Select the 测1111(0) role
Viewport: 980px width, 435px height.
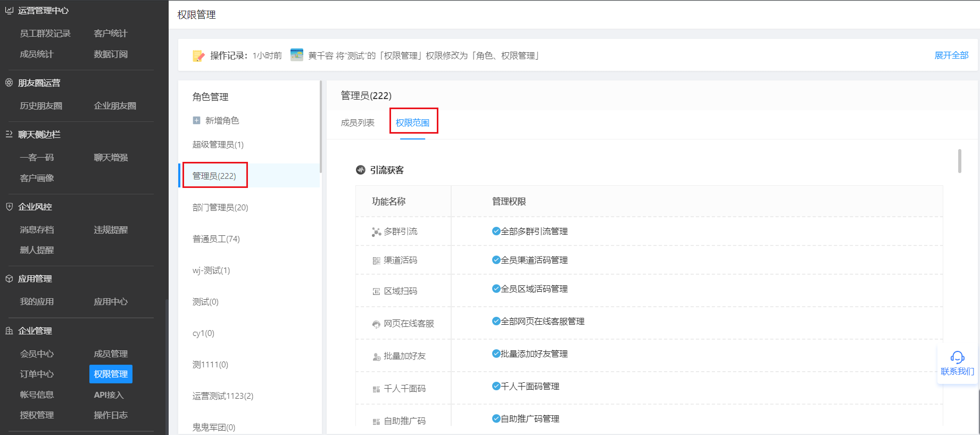click(x=210, y=364)
